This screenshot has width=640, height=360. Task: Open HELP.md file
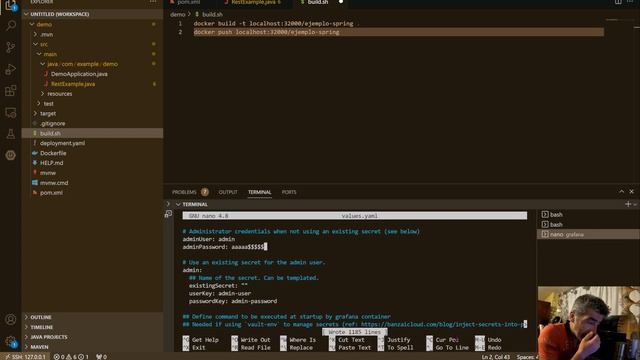coord(51,163)
